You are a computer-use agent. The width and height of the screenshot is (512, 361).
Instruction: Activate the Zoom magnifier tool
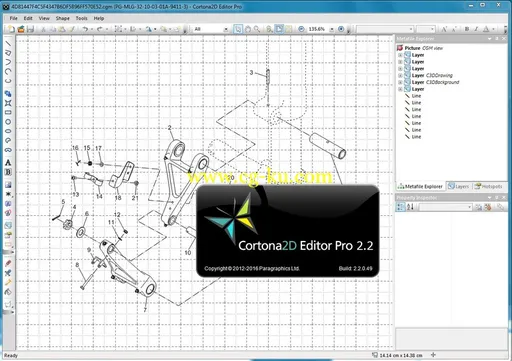point(257,29)
